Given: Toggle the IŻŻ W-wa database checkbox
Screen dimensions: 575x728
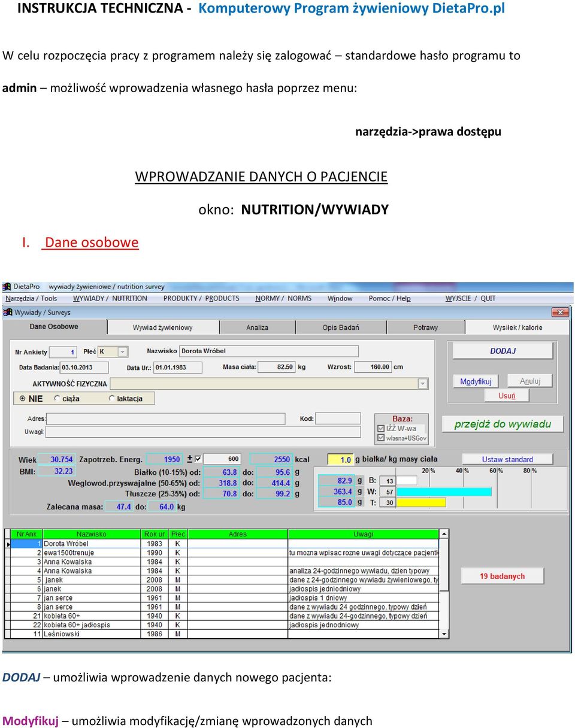Looking at the screenshot, I should (x=381, y=429).
